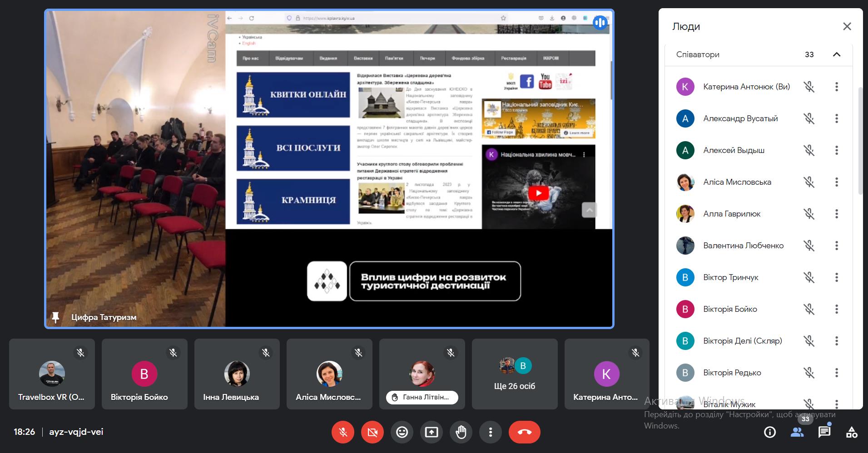
Task: Click the meeting details info icon
Action: [x=769, y=432]
